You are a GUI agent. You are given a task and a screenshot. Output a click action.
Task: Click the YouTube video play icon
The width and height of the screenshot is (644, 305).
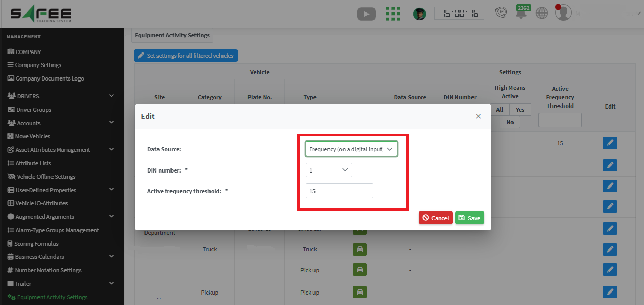coord(366,14)
